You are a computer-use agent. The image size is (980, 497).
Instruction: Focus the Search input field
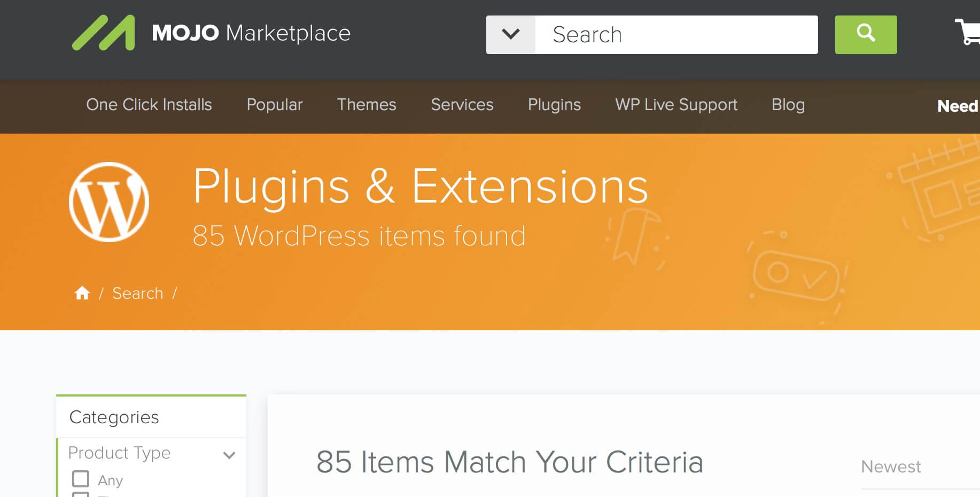[x=676, y=35]
